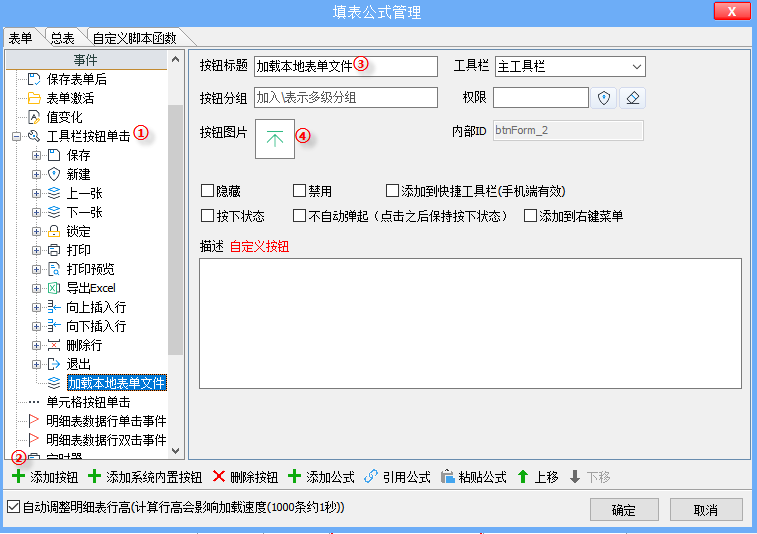Expand the 导出Excel tree node
The height and width of the screenshot is (534, 757).
click(x=36, y=289)
